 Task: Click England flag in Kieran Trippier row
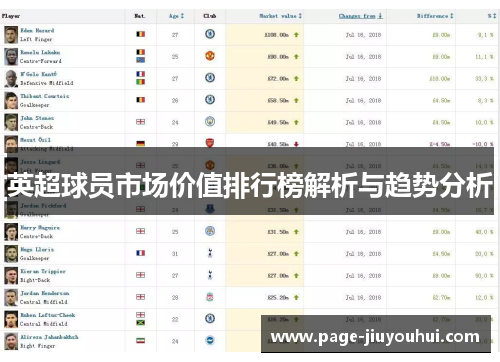[x=140, y=275]
